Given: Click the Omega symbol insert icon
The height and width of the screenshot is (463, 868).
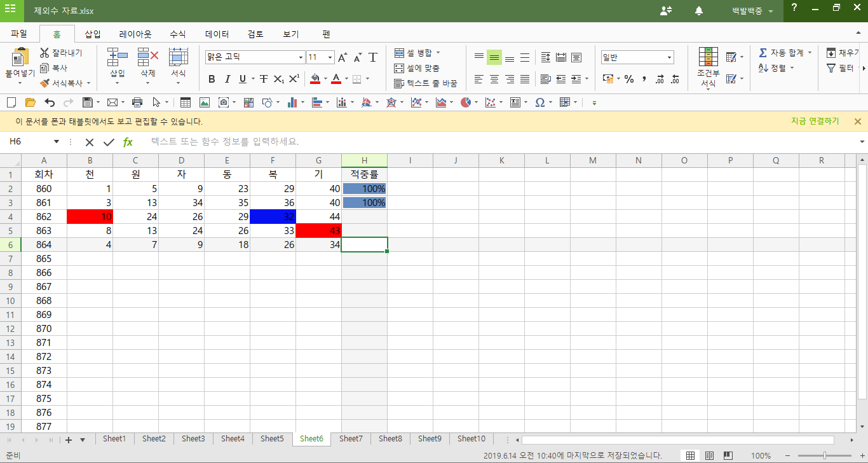Looking at the screenshot, I should 539,102.
